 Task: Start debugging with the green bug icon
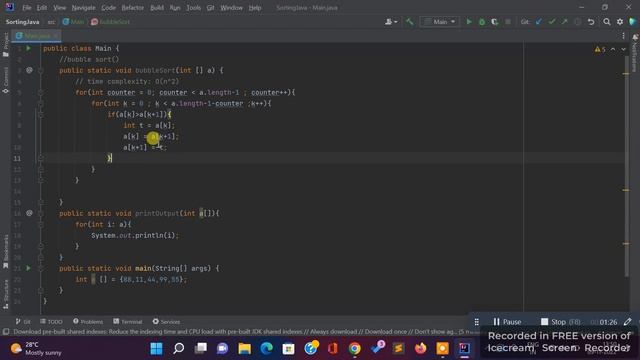[x=482, y=22]
